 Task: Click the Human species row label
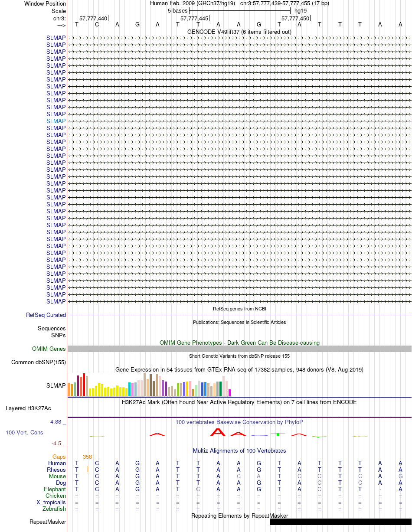pyautogui.click(x=57, y=463)
